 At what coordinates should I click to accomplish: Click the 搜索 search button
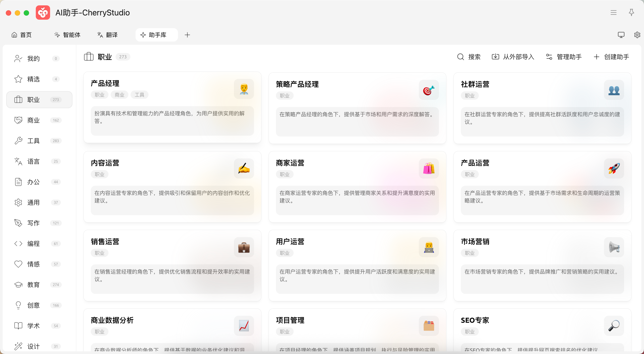tap(469, 57)
